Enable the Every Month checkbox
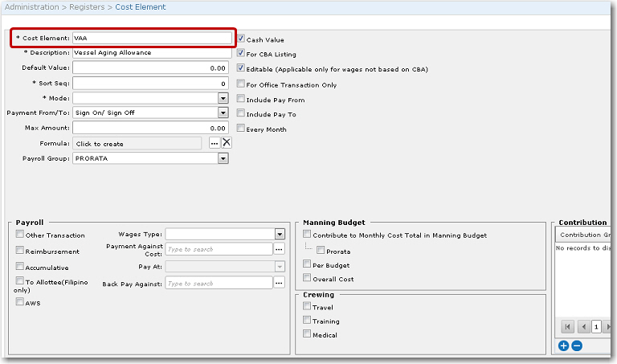The height and width of the screenshot is (364, 617). point(241,129)
